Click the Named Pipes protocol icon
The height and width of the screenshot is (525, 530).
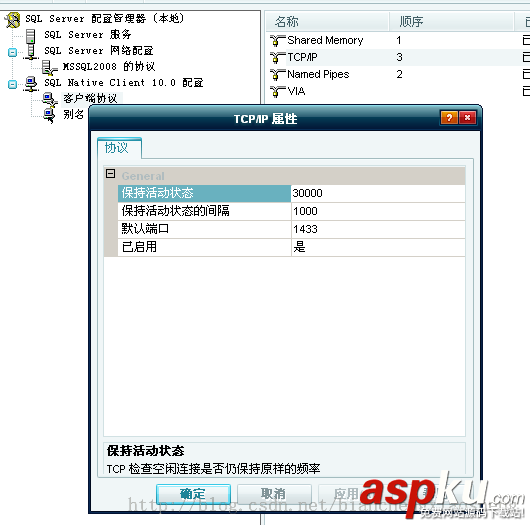tap(277, 74)
